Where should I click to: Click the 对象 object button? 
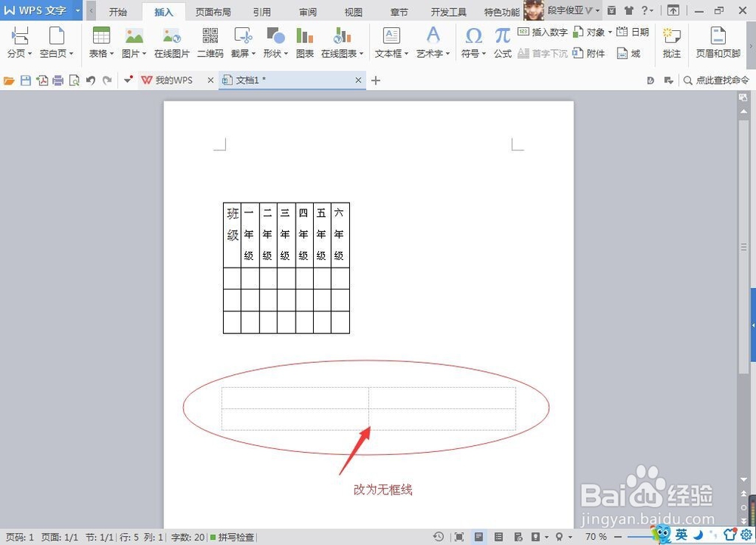point(589,33)
